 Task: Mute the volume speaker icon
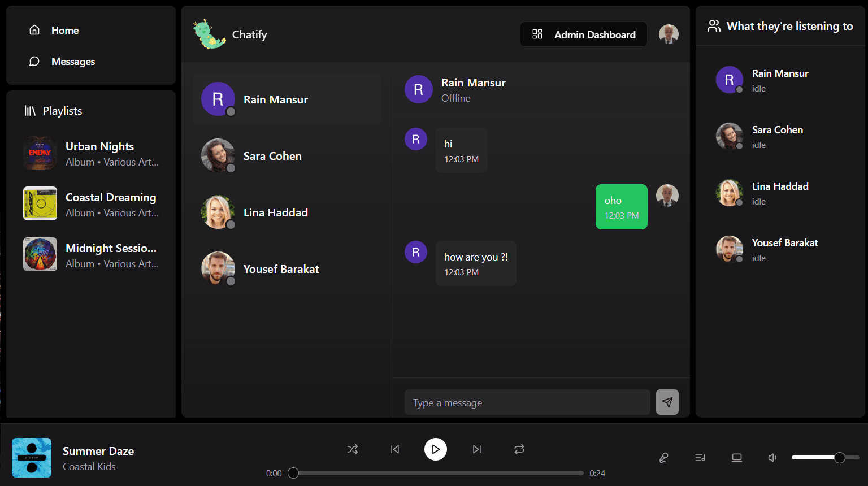click(772, 458)
